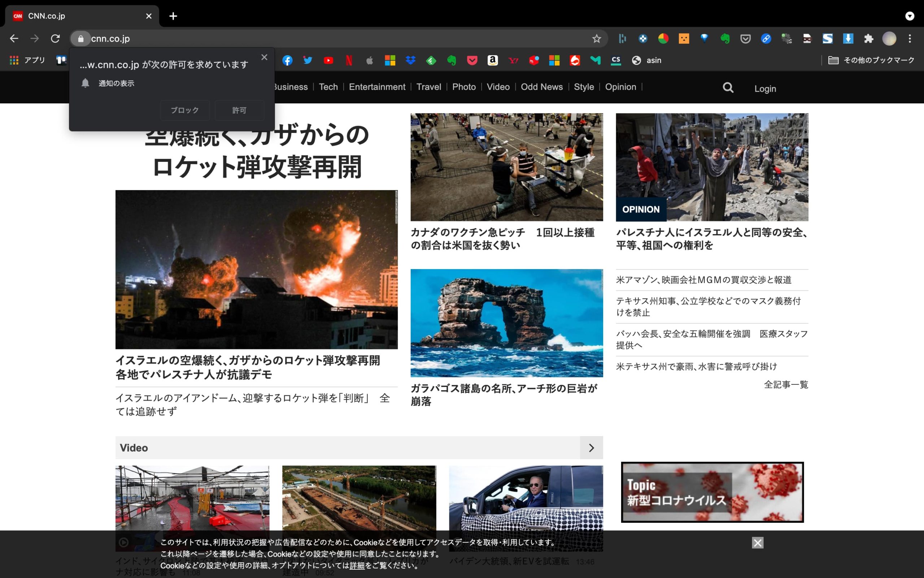The image size is (924, 578).
Task: Go back to the previous page
Action: click(x=14, y=39)
